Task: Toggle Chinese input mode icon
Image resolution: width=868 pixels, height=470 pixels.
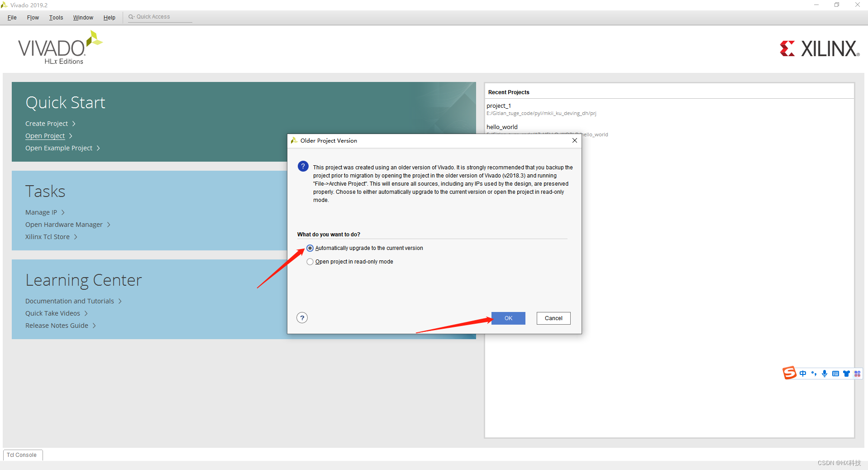Action: pos(803,374)
